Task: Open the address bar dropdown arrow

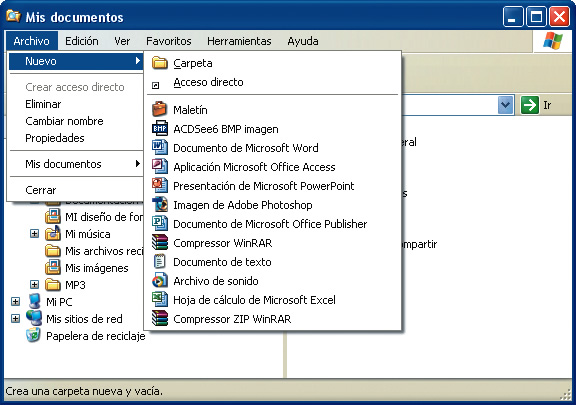Action: pyautogui.click(x=505, y=105)
